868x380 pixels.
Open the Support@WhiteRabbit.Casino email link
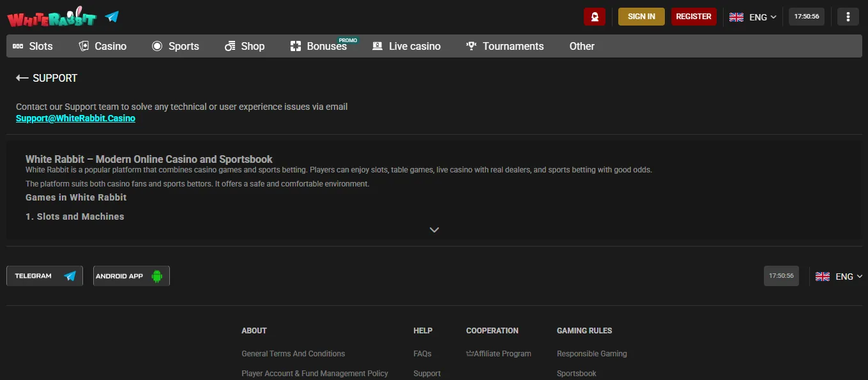(75, 118)
